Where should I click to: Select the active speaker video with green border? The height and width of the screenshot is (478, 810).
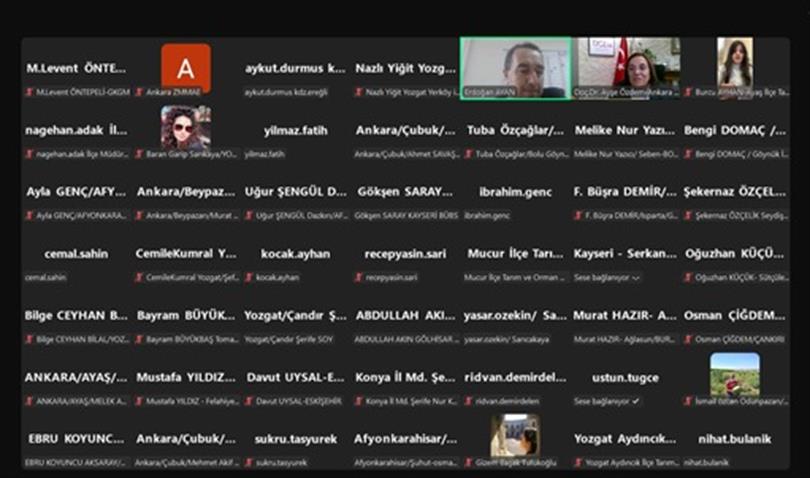click(516, 68)
